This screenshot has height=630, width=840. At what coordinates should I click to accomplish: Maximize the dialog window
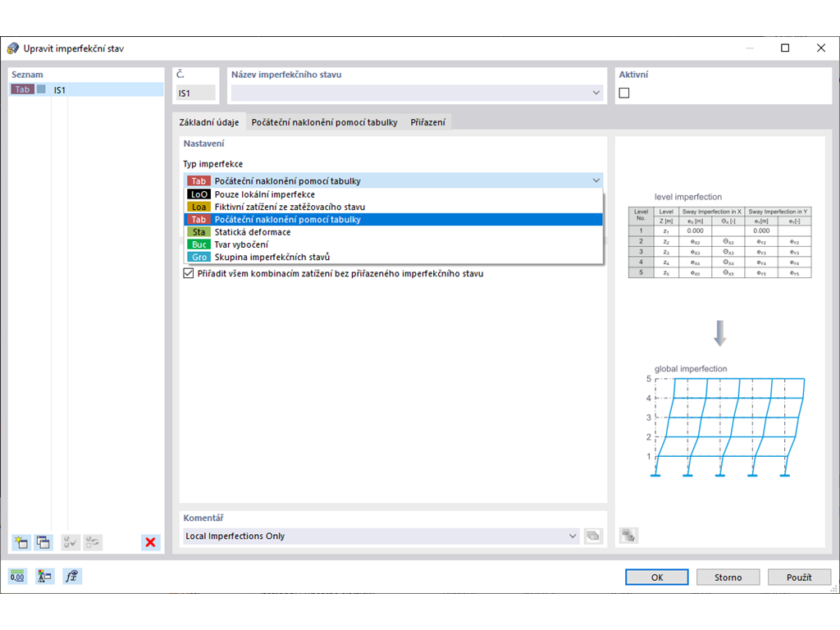(x=785, y=48)
